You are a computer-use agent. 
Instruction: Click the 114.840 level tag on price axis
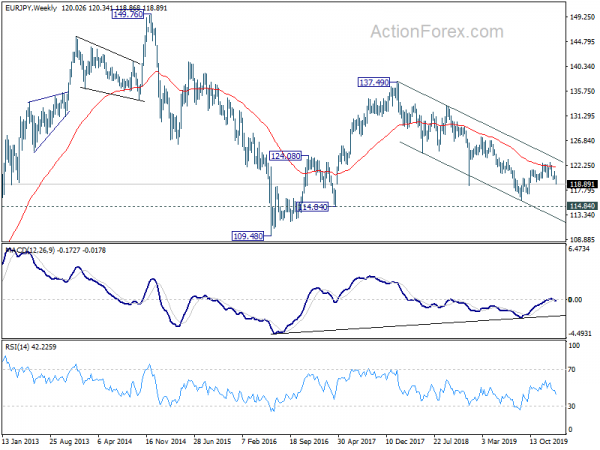(582, 206)
